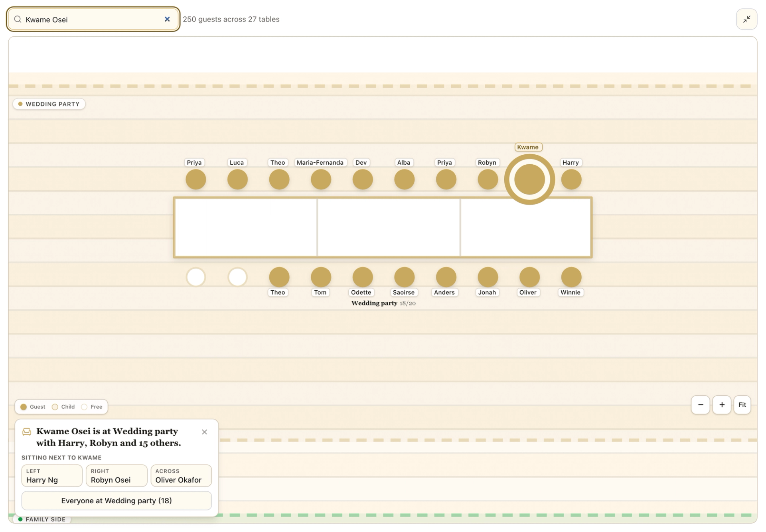766x532 pixels.
Task: Select Alba's seat circle
Action: pyautogui.click(x=404, y=179)
